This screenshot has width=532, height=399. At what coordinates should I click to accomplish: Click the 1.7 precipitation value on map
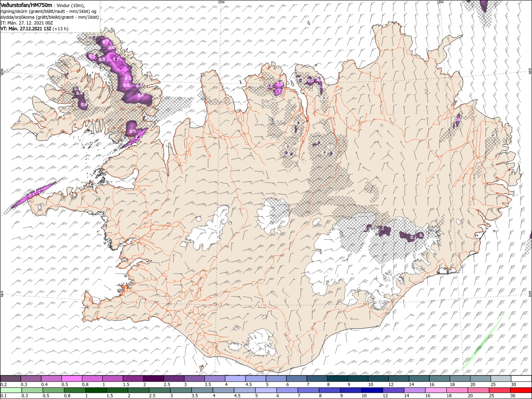tap(116, 60)
